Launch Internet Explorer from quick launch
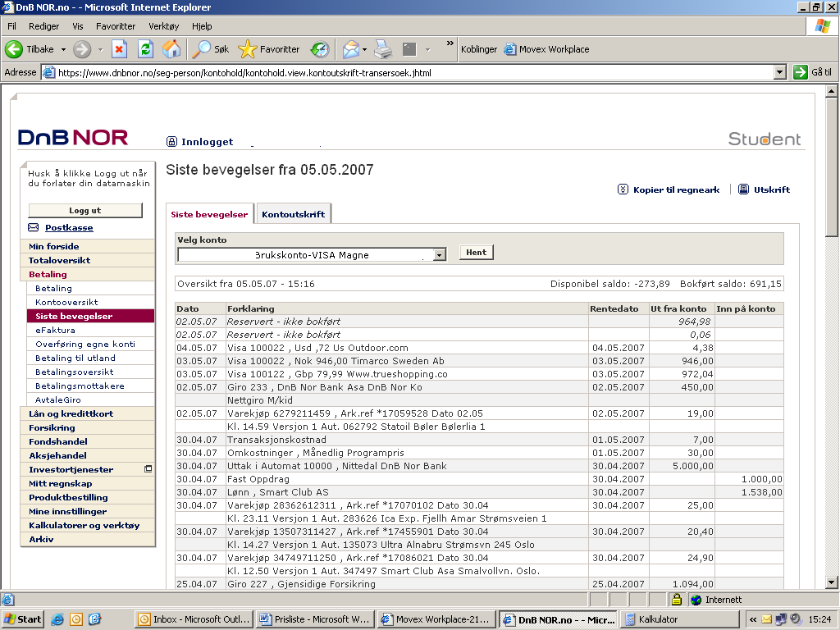Screen dimensions: 840x630 coord(57,619)
